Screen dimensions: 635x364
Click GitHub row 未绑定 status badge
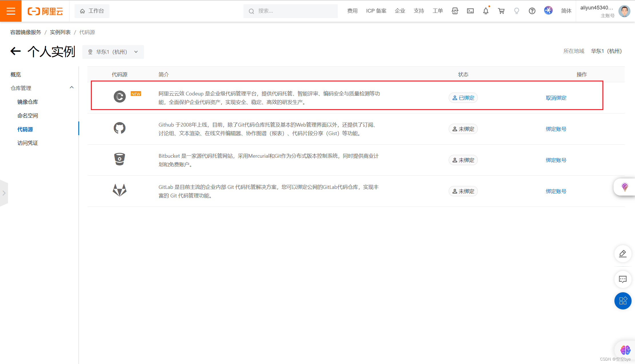click(463, 129)
